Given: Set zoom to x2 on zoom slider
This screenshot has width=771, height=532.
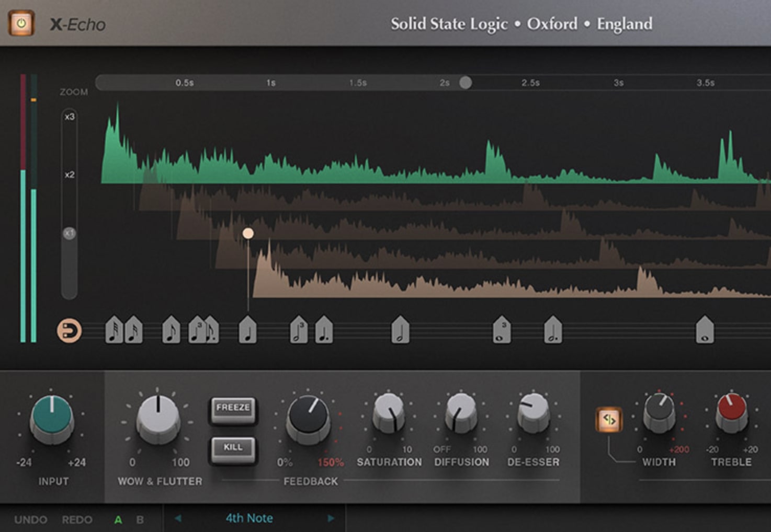Looking at the screenshot, I should (70, 175).
